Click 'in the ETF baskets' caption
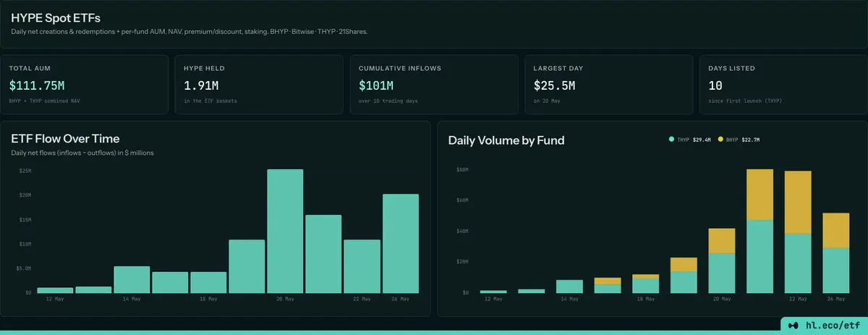The image size is (868, 335). coord(210,101)
